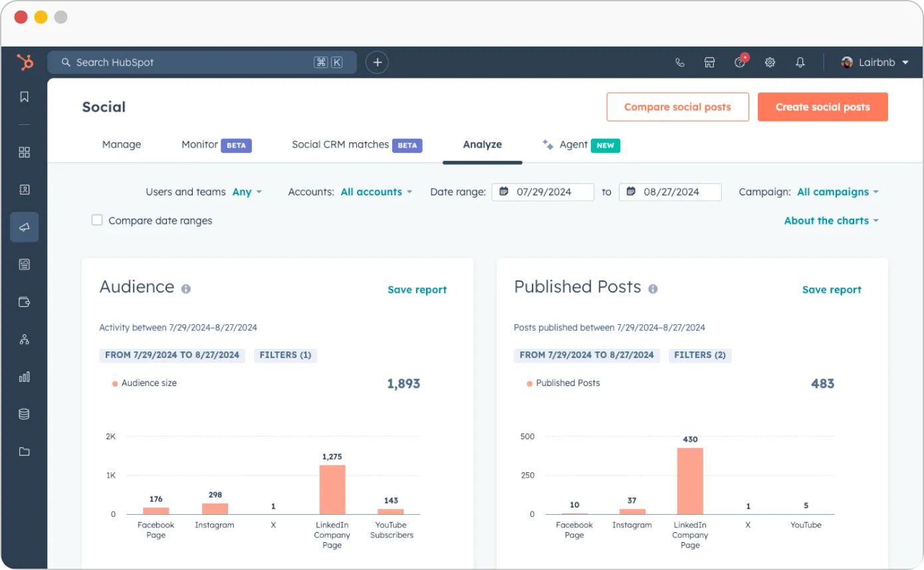924x570 pixels.
Task: Enable Compare date ranges
Action: pyautogui.click(x=96, y=220)
